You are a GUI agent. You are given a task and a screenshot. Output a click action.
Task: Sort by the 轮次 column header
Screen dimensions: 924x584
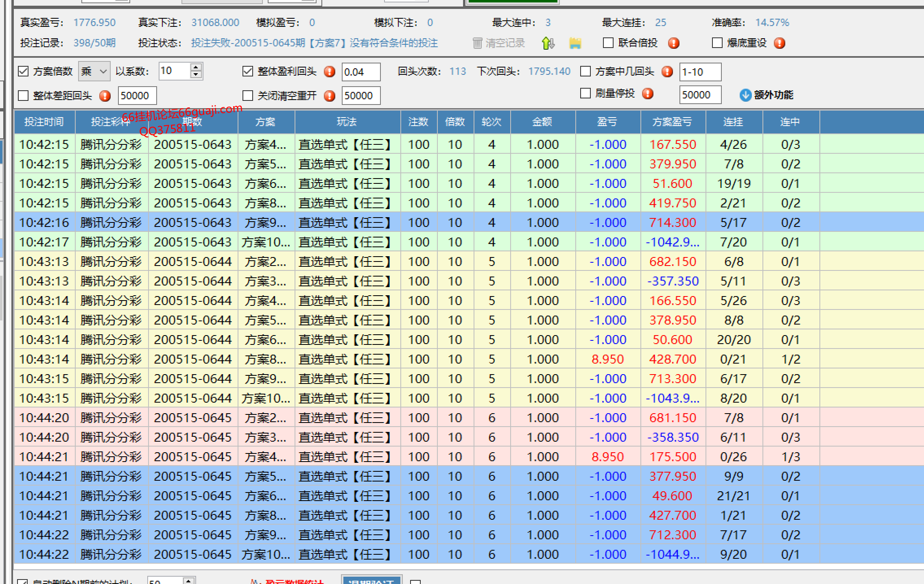[492, 122]
